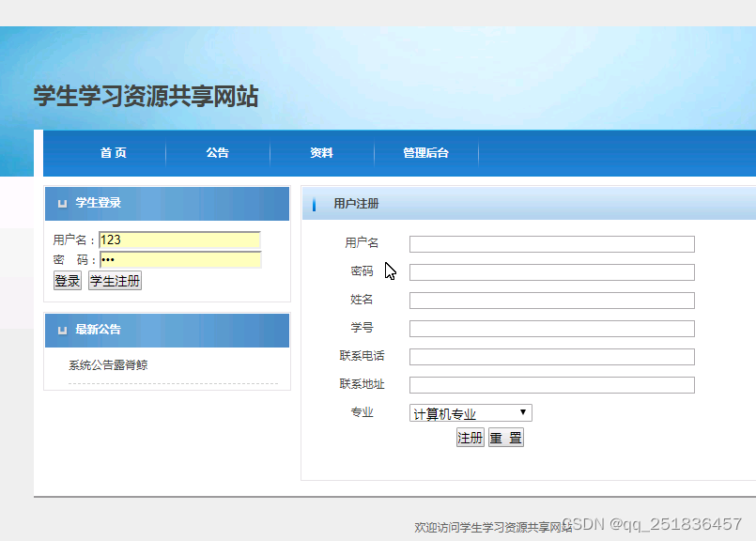Focus the 联系地址 input field
The height and width of the screenshot is (541, 756).
coord(552,385)
